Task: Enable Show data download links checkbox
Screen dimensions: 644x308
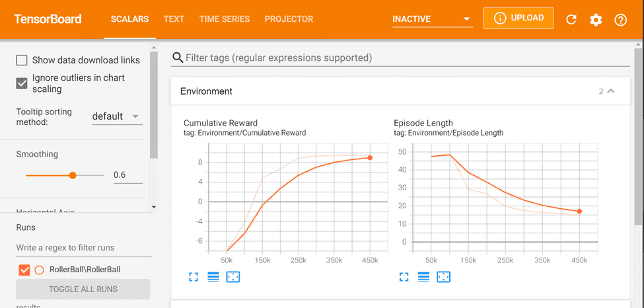Action: point(22,60)
